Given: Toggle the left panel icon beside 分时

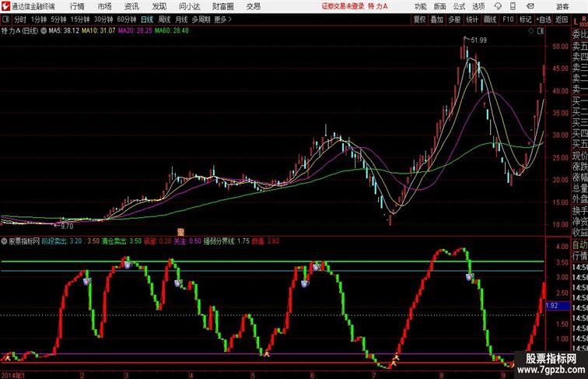Looking at the screenshot, I should [x=5, y=19].
